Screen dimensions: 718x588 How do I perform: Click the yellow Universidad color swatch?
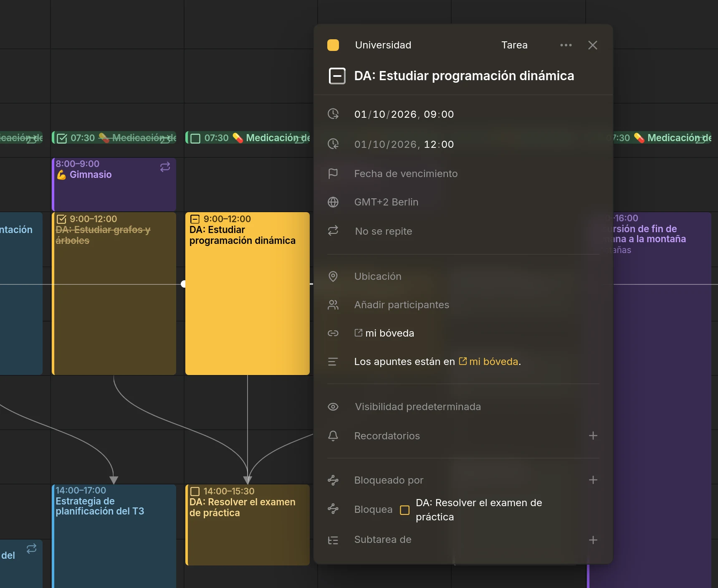(333, 45)
